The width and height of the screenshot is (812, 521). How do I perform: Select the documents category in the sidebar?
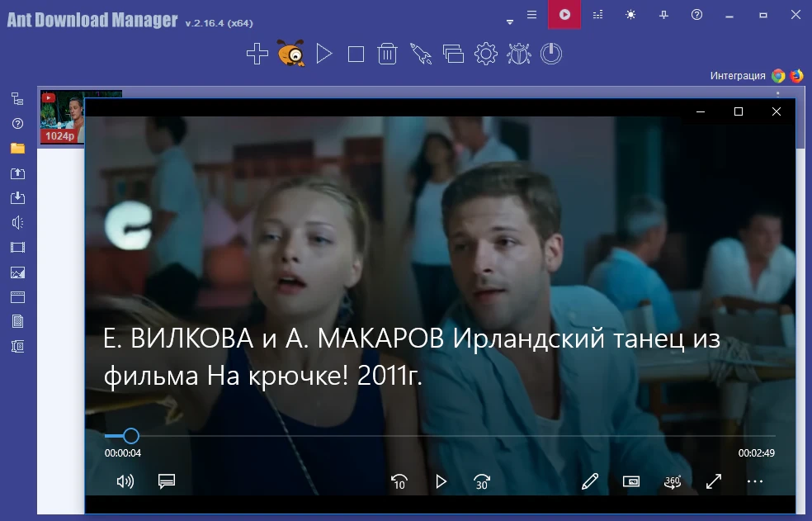[x=17, y=321]
